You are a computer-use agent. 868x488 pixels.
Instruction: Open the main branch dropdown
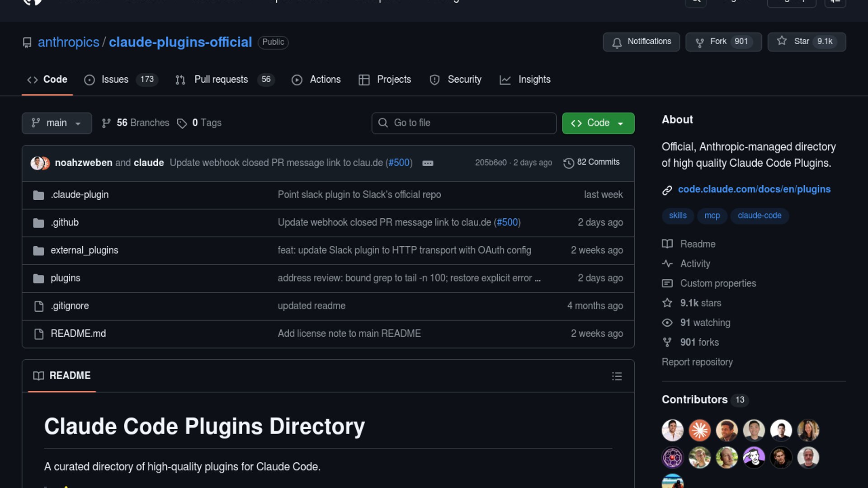click(x=57, y=123)
